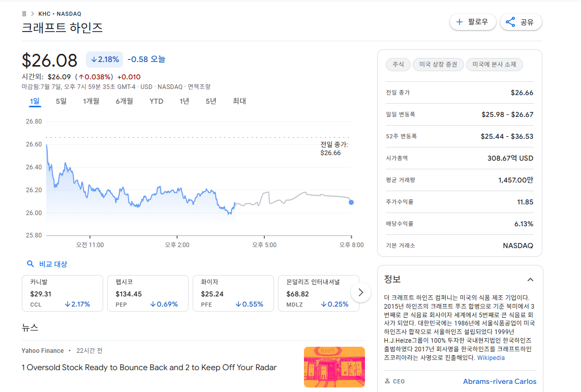Open the 몬덜리즈 인터내셔널 MDLZ card
Screen dimensions: 581x392
(318, 293)
